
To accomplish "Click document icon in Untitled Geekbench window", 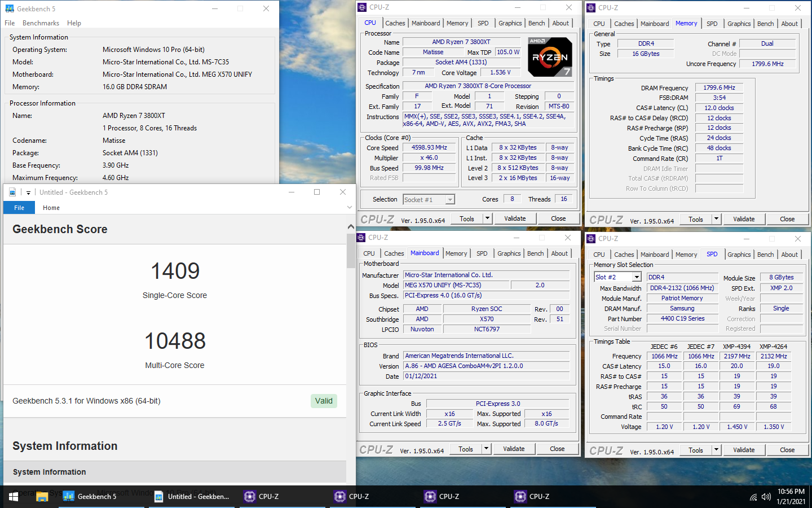I will coord(12,192).
